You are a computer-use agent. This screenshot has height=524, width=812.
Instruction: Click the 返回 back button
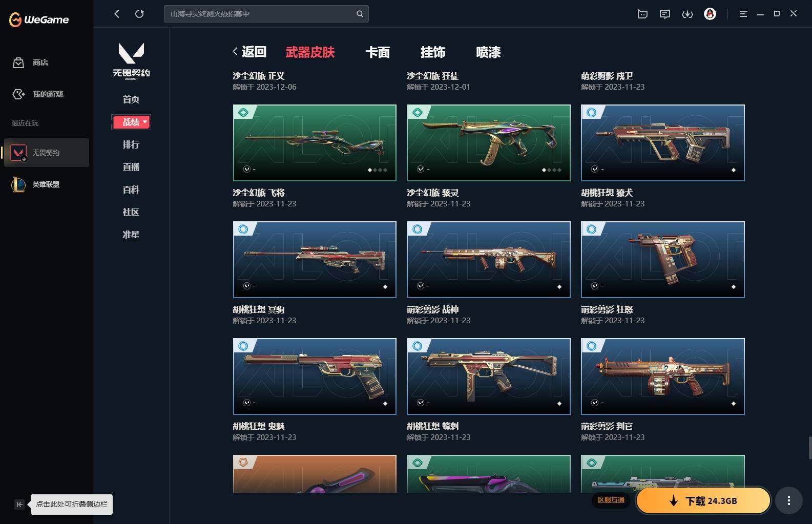[249, 52]
